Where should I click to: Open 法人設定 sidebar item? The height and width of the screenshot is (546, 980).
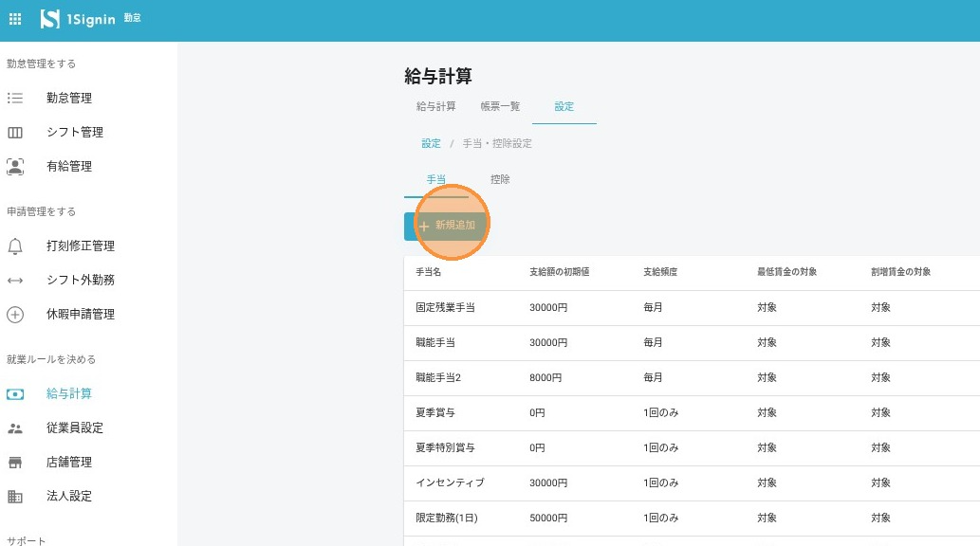[x=69, y=496]
